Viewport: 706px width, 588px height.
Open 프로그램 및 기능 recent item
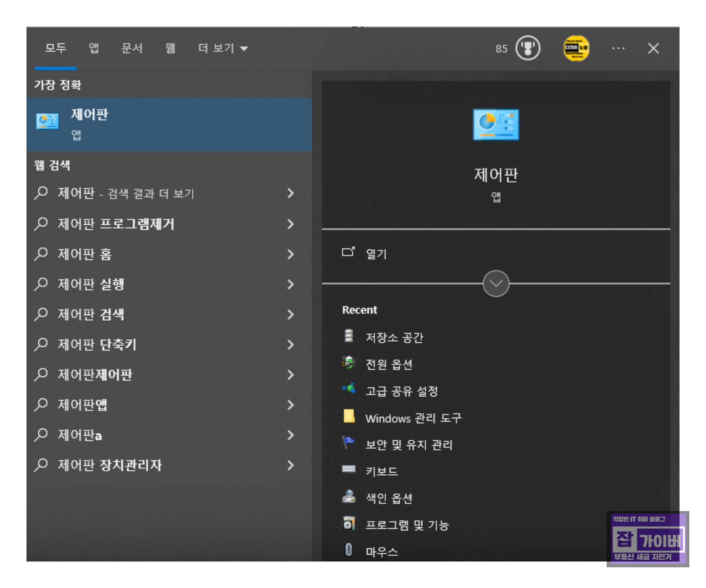tap(407, 525)
